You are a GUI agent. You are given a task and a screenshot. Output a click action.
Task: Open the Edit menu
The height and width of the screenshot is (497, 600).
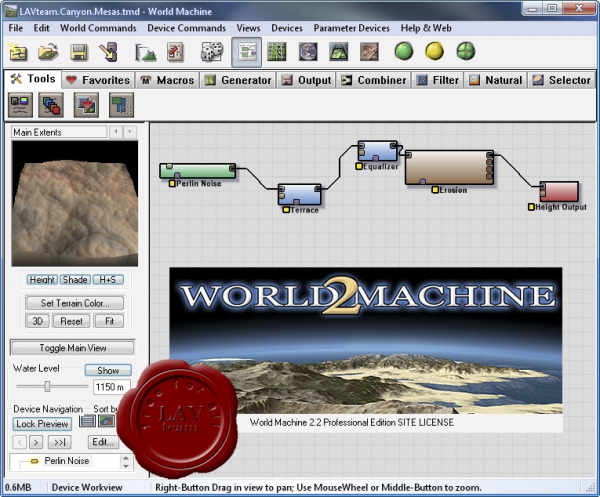[x=41, y=28]
